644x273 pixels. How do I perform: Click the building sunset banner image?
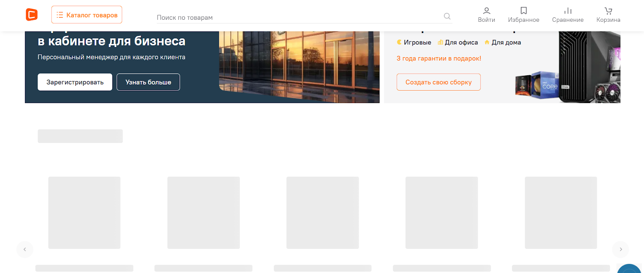[x=299, y=67]
